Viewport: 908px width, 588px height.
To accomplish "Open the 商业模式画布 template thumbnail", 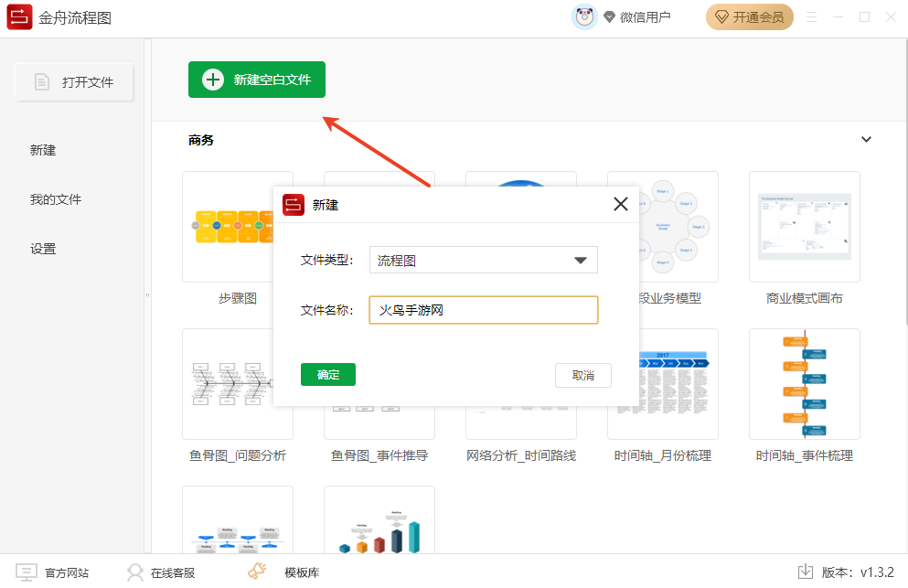I will point(805,227).
